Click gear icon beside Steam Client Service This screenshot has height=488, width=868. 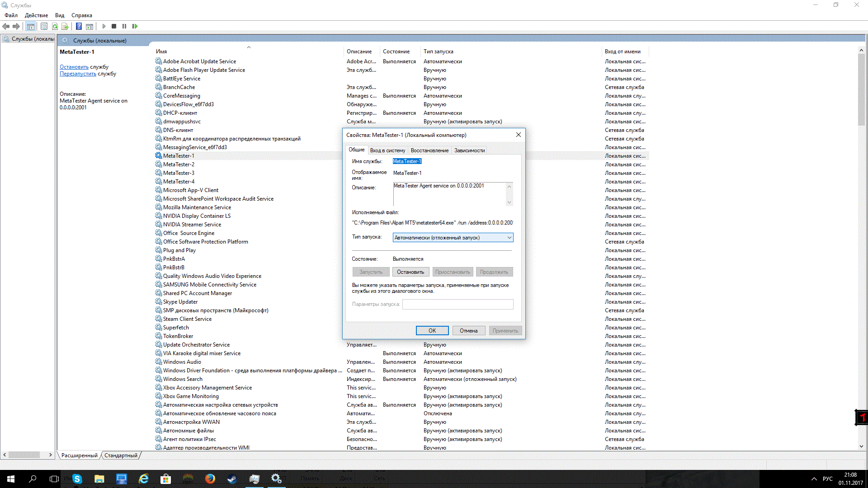click(159, 319)
